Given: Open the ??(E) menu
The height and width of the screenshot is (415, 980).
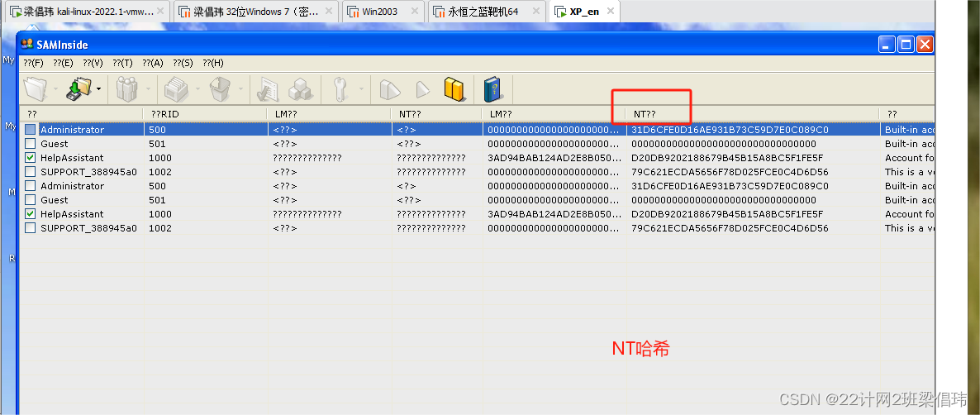Looking at the screenshot, I should (63, 63).
